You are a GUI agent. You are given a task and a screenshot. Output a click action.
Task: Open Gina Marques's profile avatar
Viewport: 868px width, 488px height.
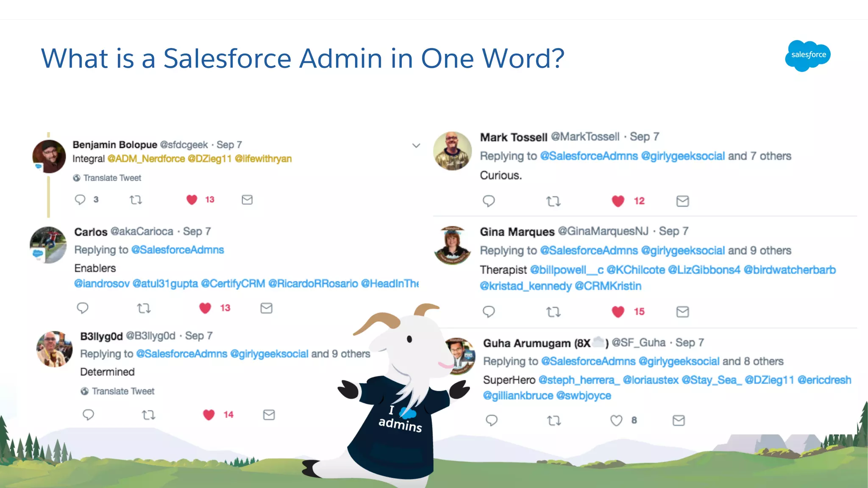click(453, 245)
